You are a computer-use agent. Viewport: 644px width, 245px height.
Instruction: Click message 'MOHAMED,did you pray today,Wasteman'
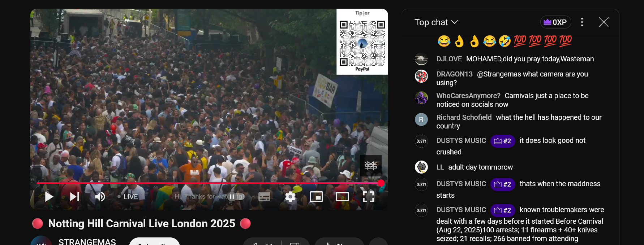530,59
